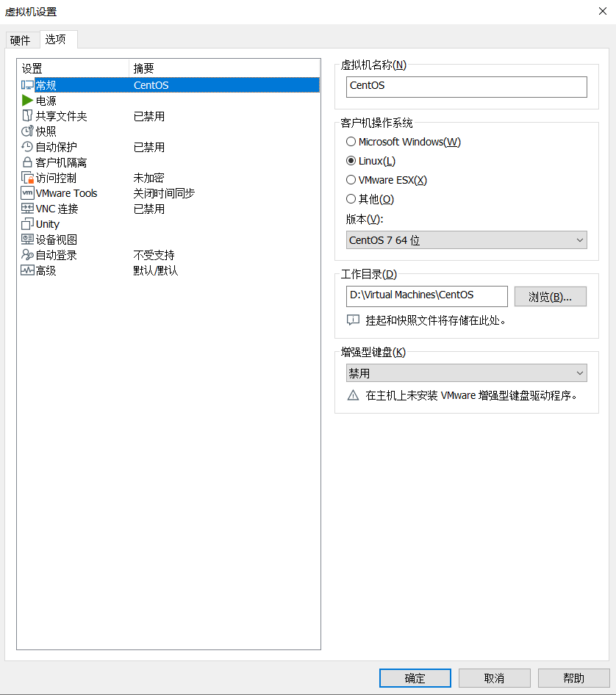Click the 工作目录 path text field
This screenshot has width=616, height=695.
point(426,296)
